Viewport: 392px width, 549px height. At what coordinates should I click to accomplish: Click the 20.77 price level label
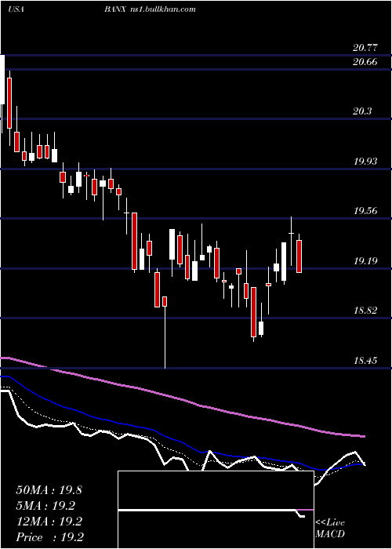pyautogui.click(x=365, y=48)
